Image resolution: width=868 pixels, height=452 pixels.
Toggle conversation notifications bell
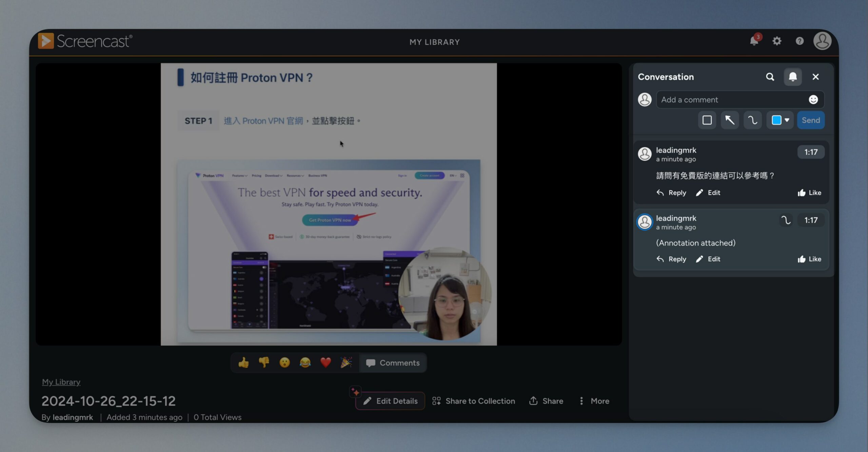793,77
